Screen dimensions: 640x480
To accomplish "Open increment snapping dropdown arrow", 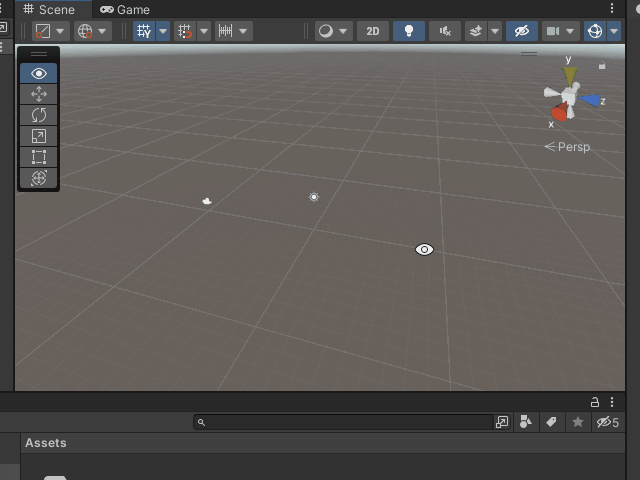I will [x=243, y=31].
